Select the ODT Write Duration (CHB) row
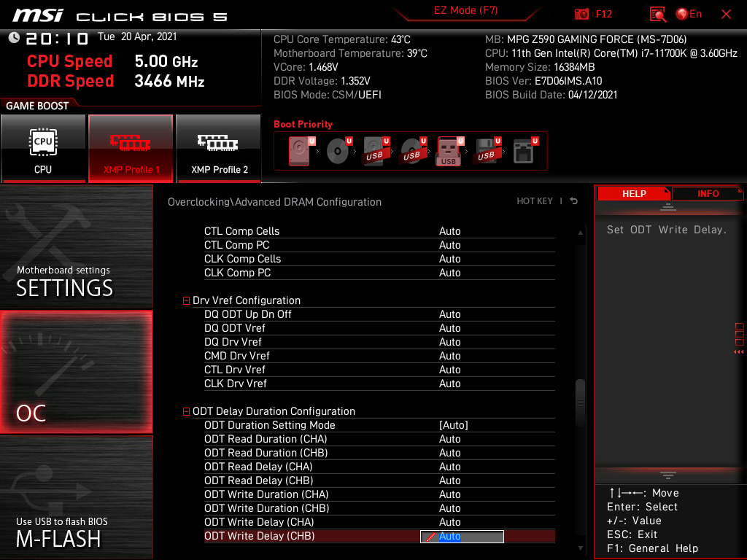 (x=379, y=508)
